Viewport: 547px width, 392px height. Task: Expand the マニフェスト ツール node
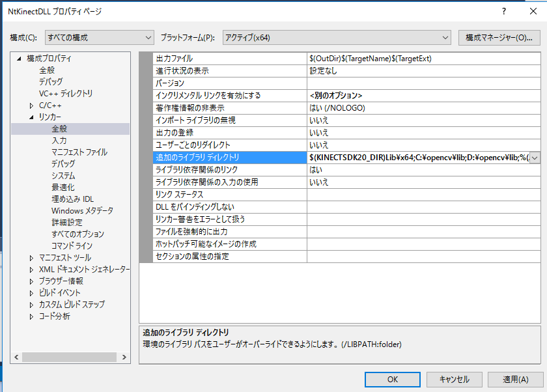click(31, 258)
